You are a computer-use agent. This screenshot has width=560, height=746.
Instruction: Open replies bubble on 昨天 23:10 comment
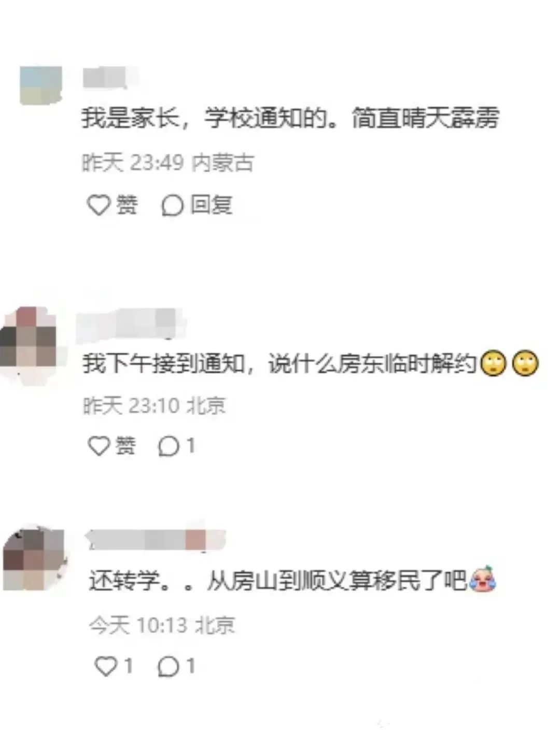point(169,446)
